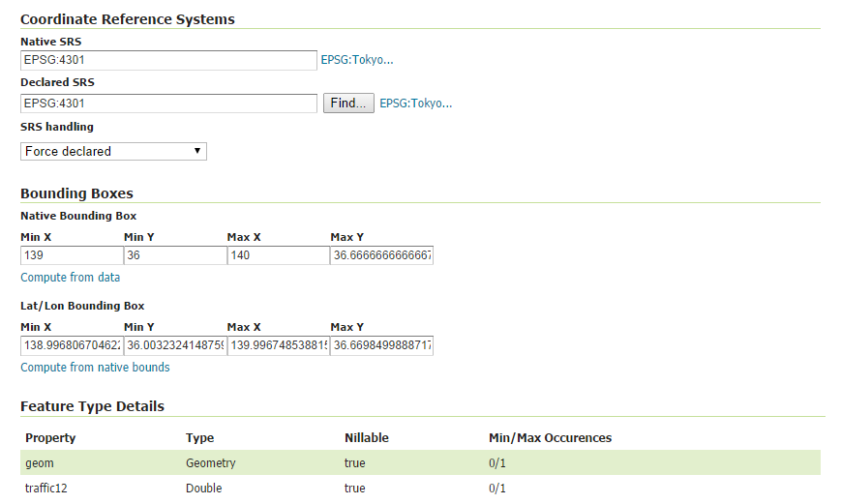
Task: Click Native Bounding Box Min X field
Action: point(72,255)
